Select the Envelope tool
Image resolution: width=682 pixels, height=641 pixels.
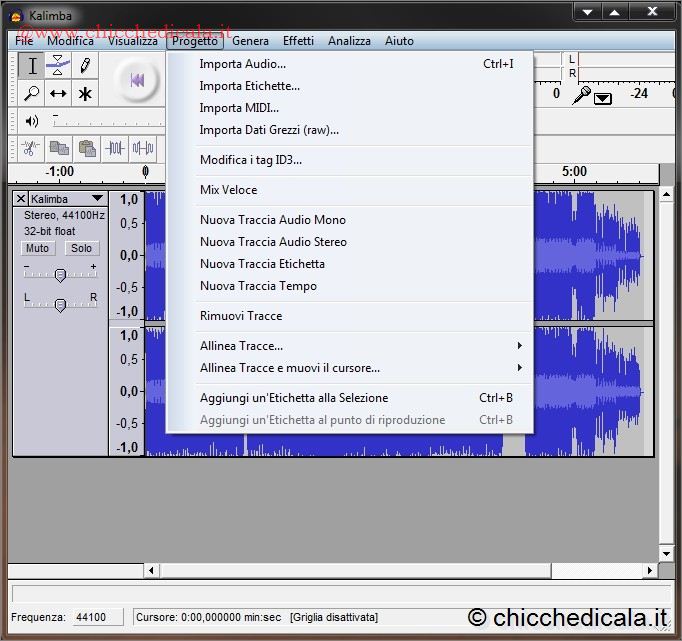(x=59, y=66)
